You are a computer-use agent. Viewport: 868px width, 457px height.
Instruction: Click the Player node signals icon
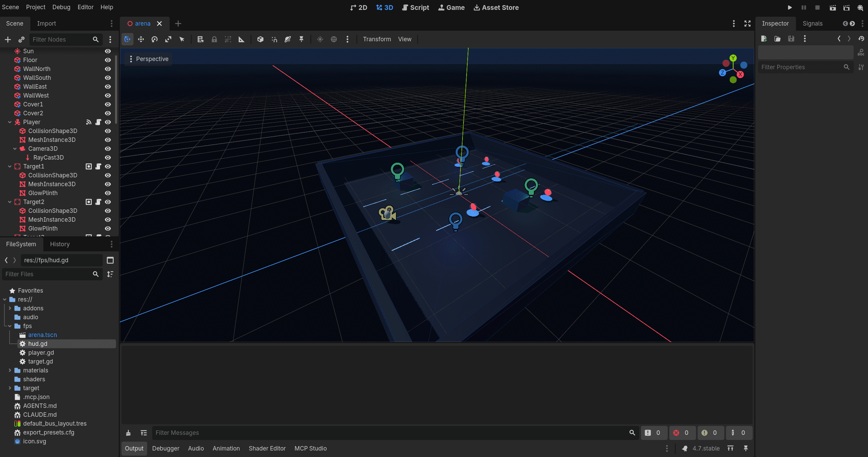coord(88,122)
